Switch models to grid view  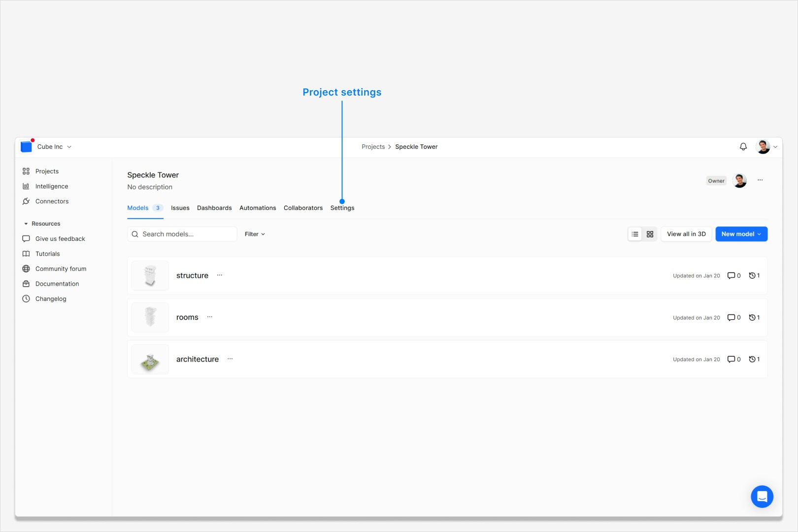pyautogui.click(x=650, y=234)
